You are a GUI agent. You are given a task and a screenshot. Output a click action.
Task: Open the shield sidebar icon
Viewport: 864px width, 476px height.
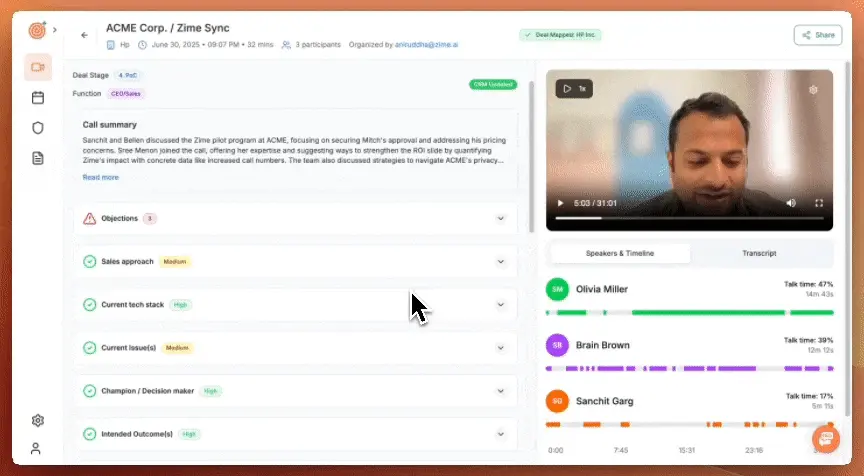[37, 128]
